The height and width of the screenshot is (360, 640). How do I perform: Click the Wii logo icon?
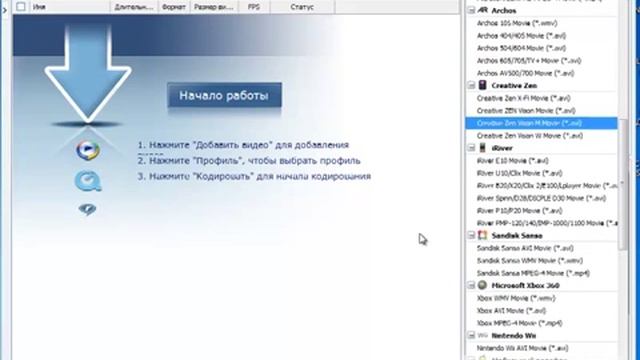pyautogui.click(x=482, y=335)
